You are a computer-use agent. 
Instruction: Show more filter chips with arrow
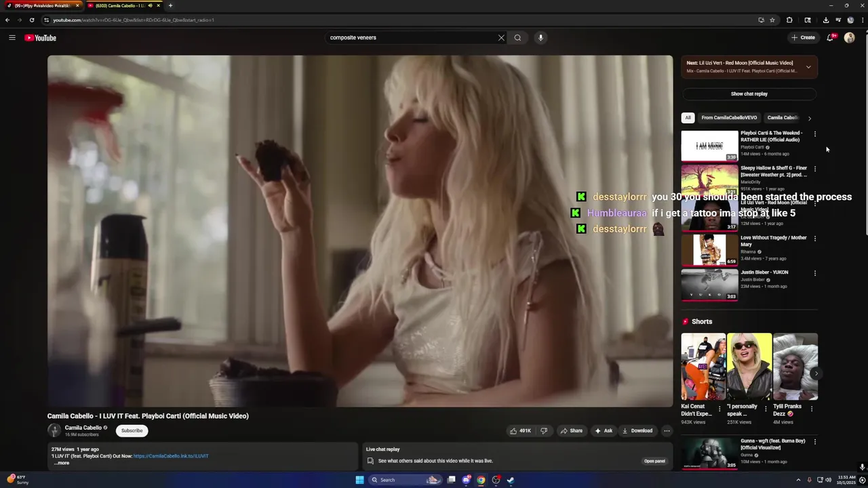click(x=809, y=118)
